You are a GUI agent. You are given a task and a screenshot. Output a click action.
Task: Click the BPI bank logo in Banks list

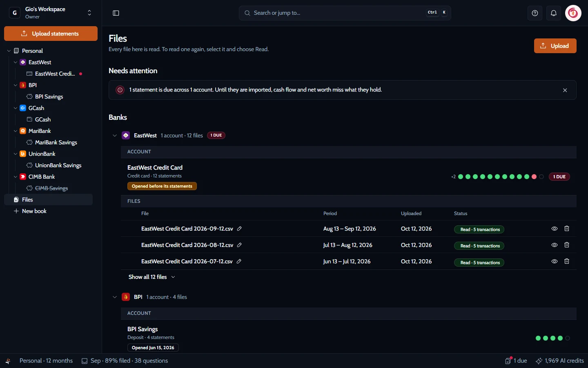point(126,297)
